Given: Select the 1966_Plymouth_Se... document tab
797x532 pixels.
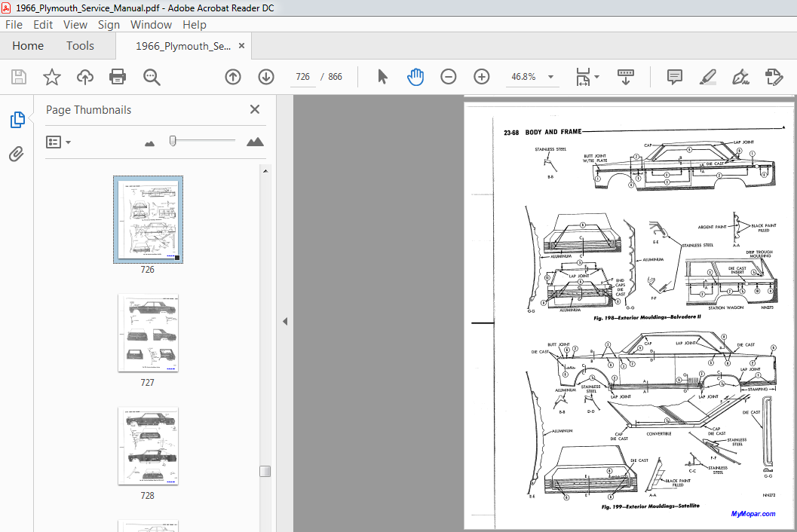Looking at the screenshot, I should tap(183, 46).
